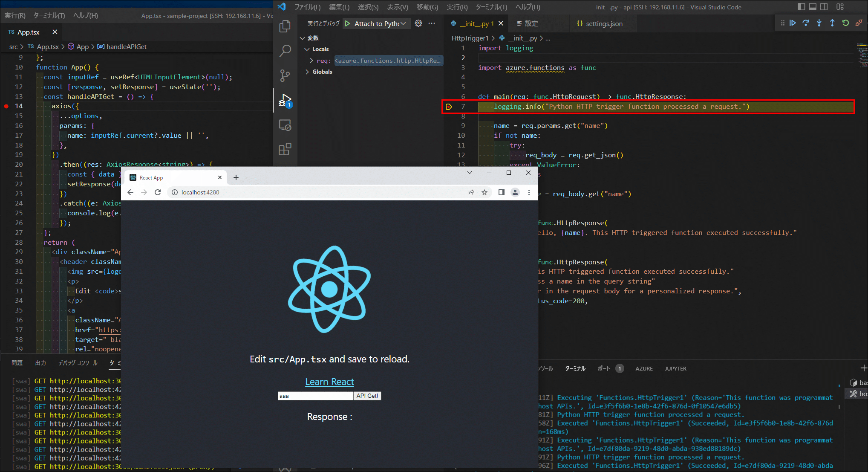Click Restart in the debug toolbar
The height and width of the screenshot is (472, 868).
[845, 23]
